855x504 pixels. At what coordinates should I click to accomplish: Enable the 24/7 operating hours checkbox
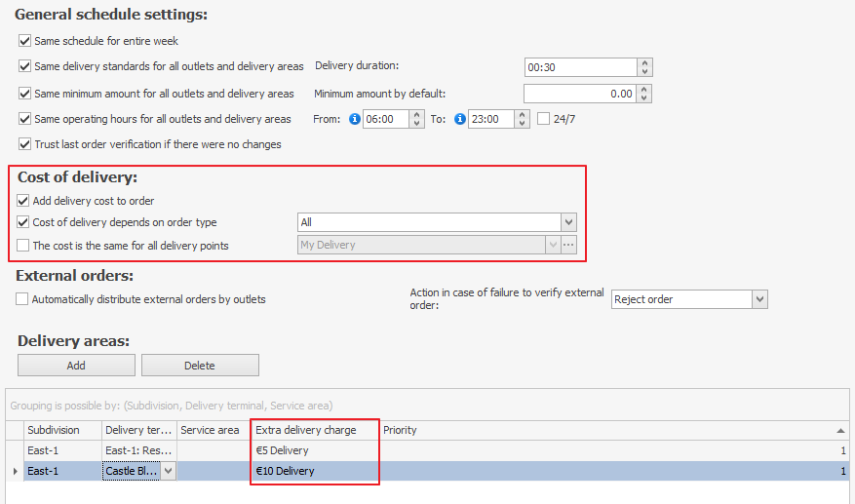click(x=544, y=119)
